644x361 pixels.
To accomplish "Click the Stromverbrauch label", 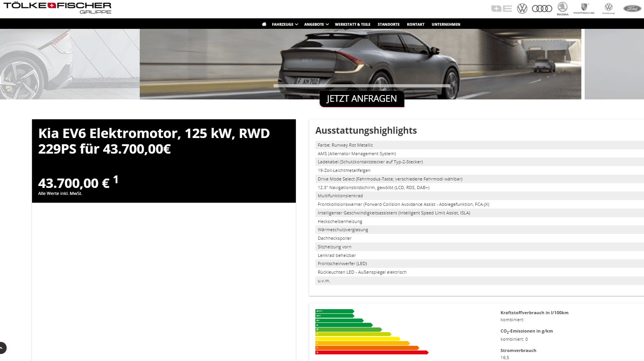I will pos(518,350).
